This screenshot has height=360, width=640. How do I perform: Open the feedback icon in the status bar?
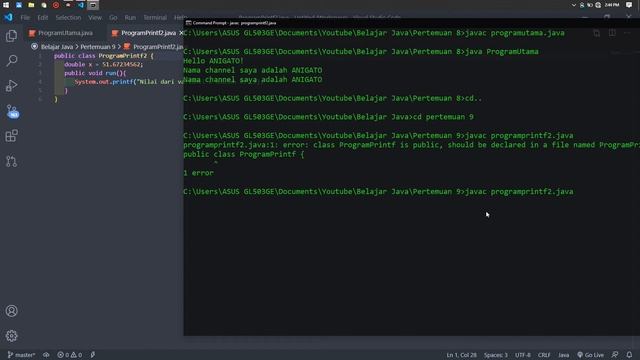pyautogui.click(x=615, y=355)
